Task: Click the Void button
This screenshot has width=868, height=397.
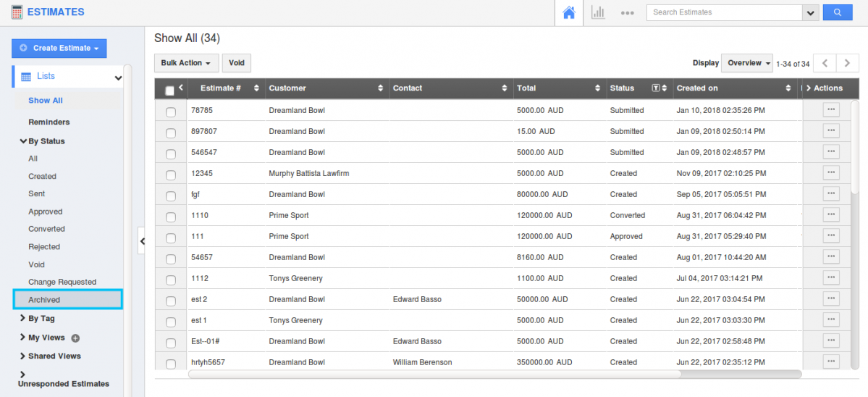Action: point(236,63)
